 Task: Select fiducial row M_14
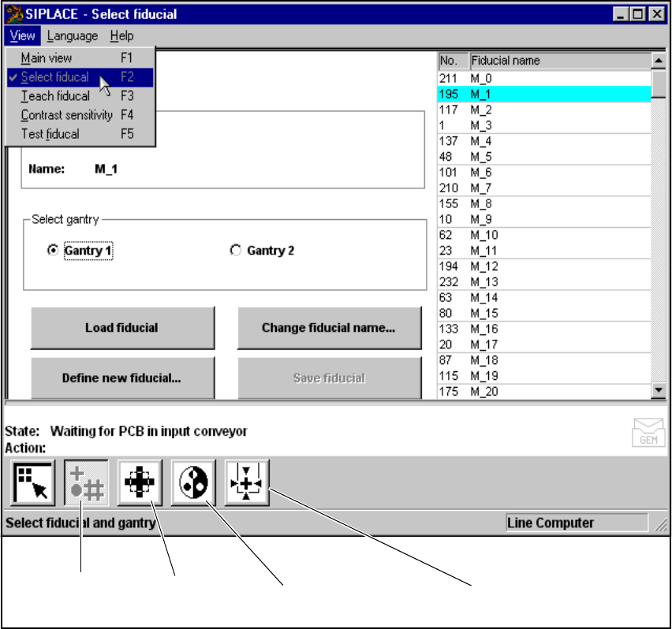pos(544,298)
